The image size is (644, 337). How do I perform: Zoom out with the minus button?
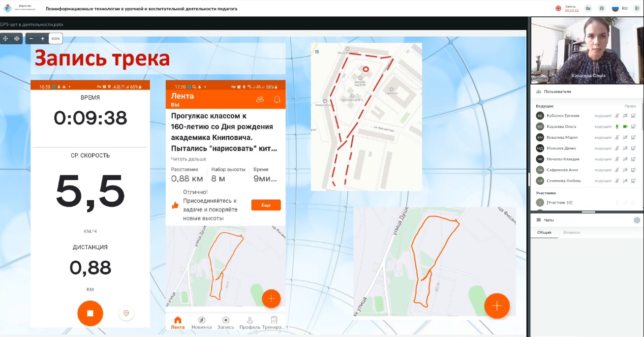31,38
